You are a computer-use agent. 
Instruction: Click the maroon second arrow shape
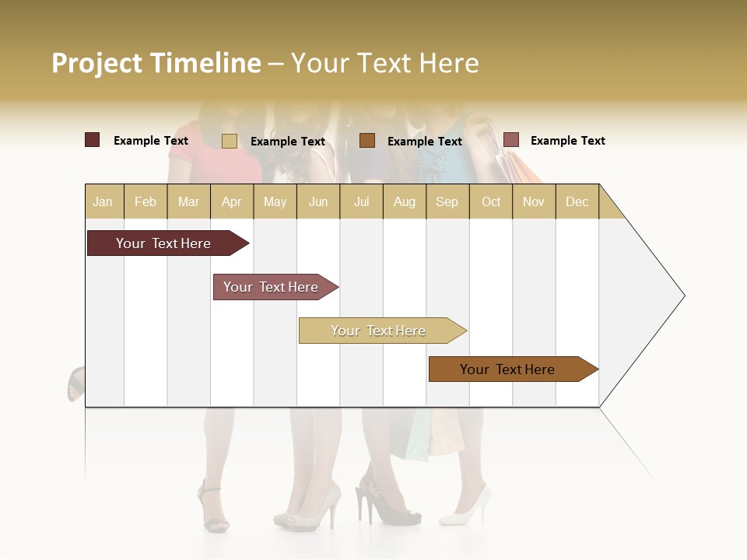(x=271, y=286)
